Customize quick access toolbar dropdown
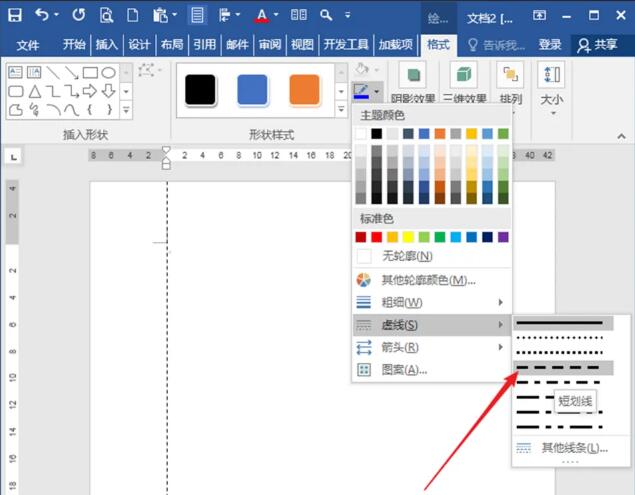635x495 pixels. pos(347,15)
